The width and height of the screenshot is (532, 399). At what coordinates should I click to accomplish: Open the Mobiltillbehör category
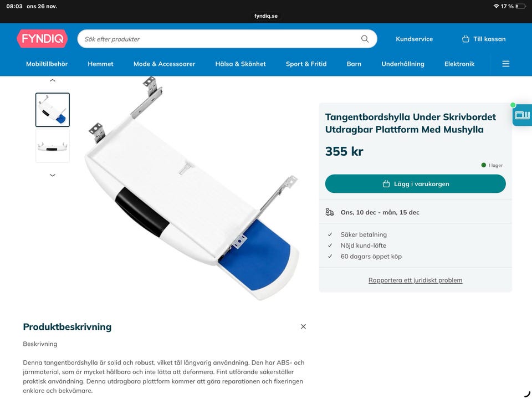point(47,64)
